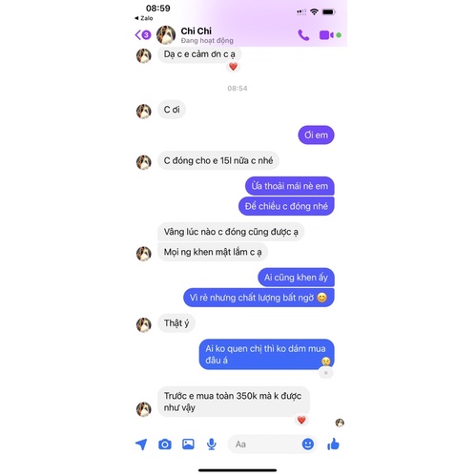
Task: Open the camera from message bar
Action: (165, 444)
